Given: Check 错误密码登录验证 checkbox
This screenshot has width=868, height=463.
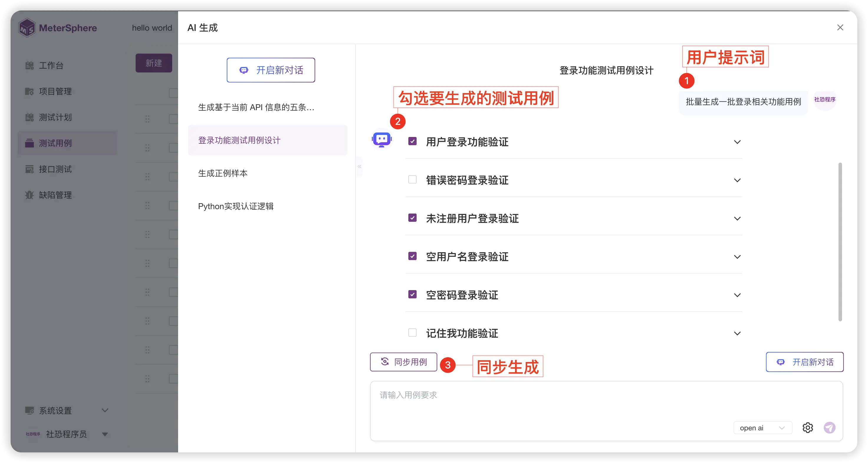Looking at the screenshot, I should tap(412, 179).
